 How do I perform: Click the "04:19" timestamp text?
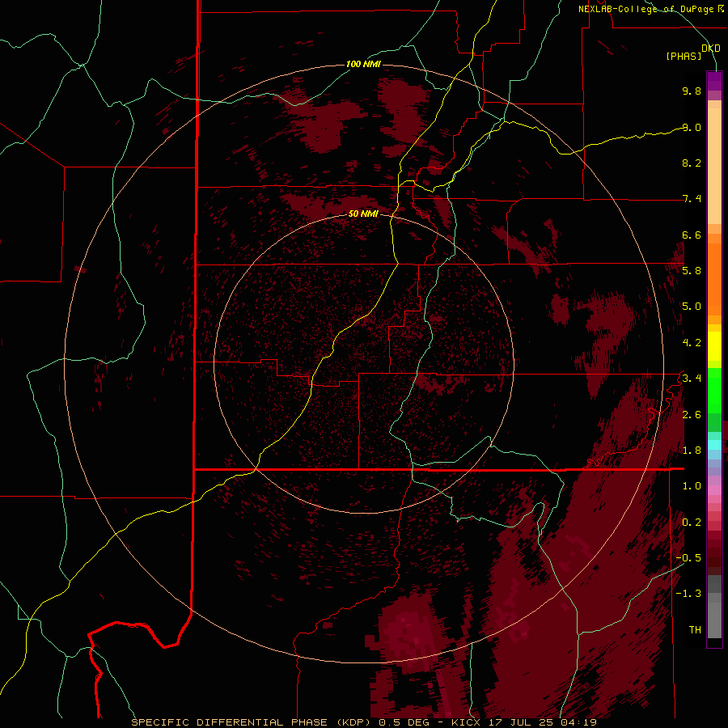[581, 722]
